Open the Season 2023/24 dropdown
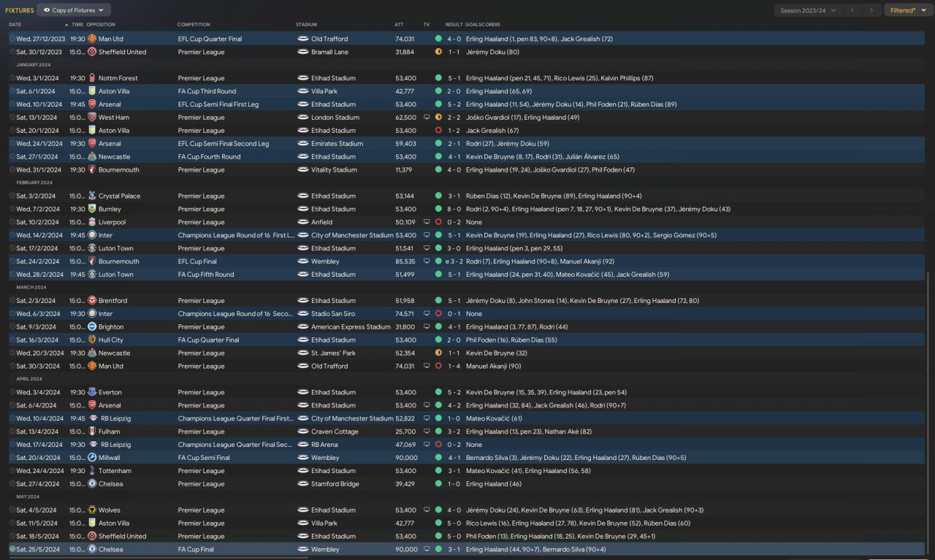This screenshot has width=935, height=560. pos(809,10)
